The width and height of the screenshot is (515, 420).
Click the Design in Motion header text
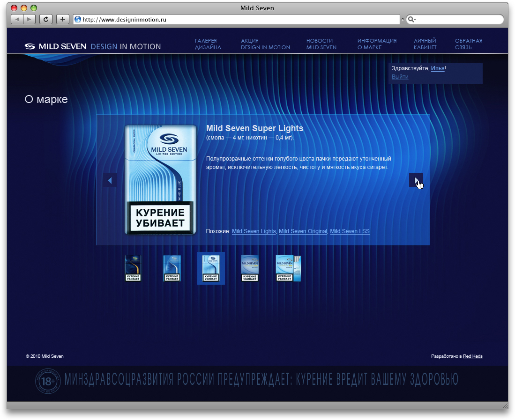click(126, 47)
